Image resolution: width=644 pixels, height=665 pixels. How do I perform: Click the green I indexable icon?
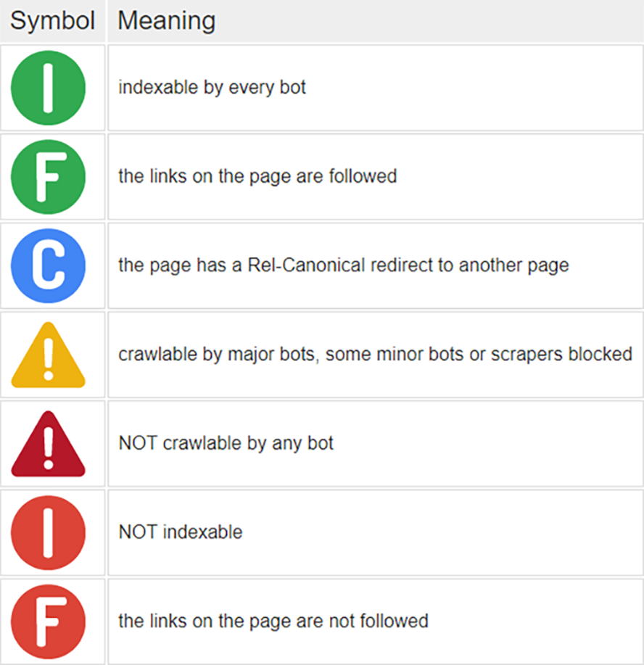click(49, 88)
